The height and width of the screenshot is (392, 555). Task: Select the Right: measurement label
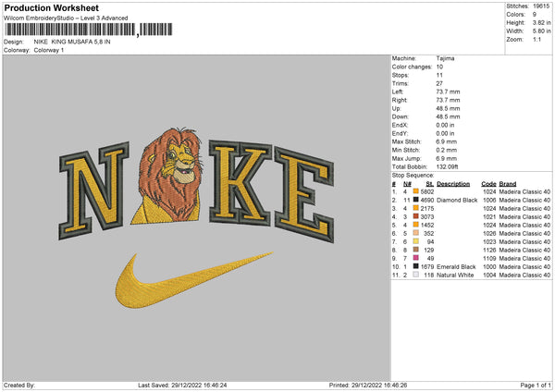coord(400,100)
